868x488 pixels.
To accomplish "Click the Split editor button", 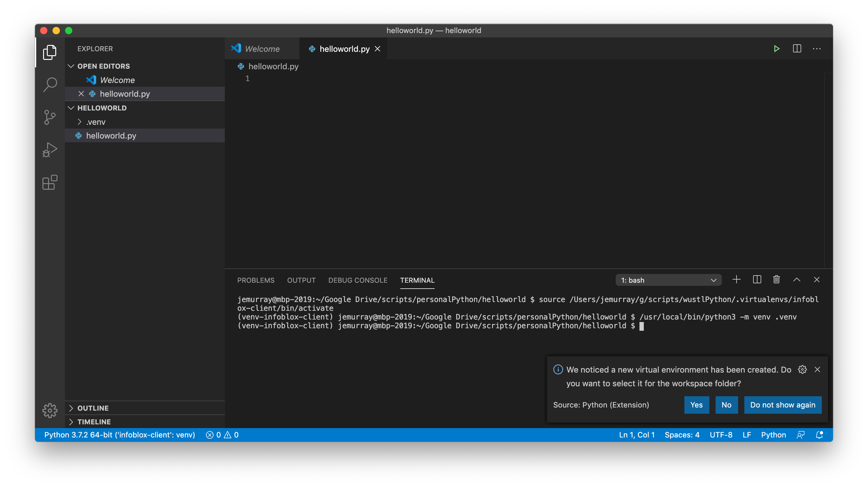I will (x=797, y=48).
